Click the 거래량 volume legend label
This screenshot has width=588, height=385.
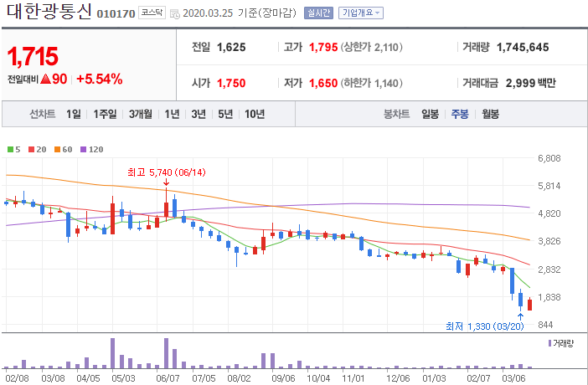(x=561, y=343)
